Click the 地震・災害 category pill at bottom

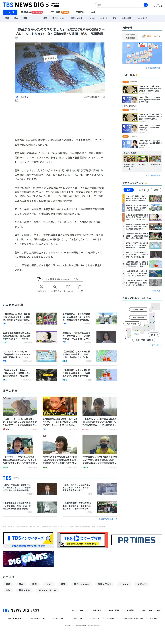pyautogui.click(x=24, y=590)
